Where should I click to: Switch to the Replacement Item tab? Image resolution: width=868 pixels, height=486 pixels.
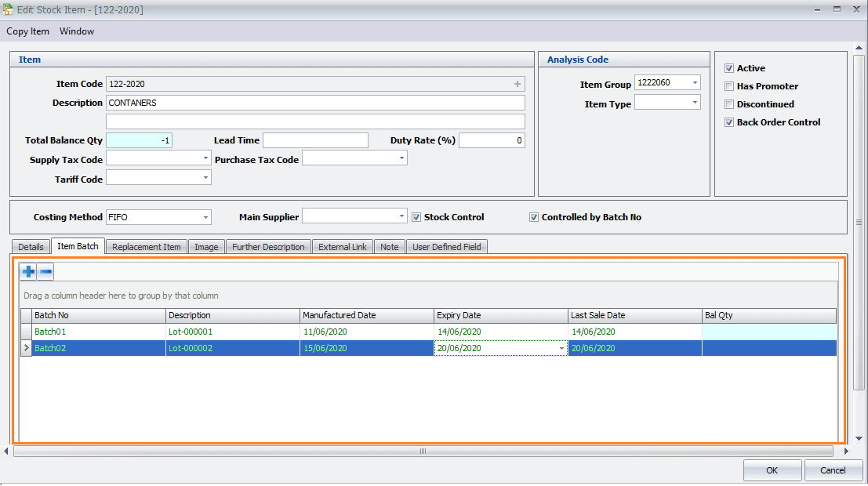tap(147, 247)
